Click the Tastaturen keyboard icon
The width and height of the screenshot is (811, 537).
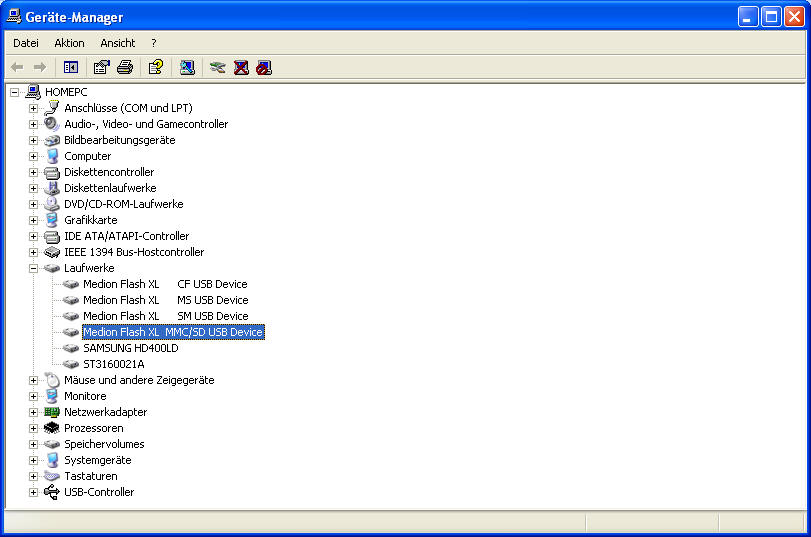tap(52, 476)
